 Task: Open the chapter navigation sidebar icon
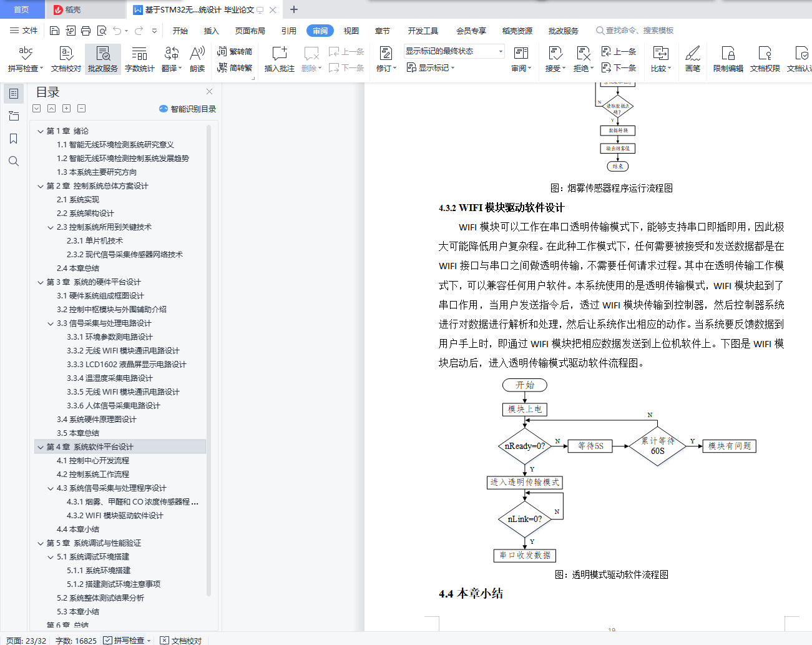click(13, 116)
